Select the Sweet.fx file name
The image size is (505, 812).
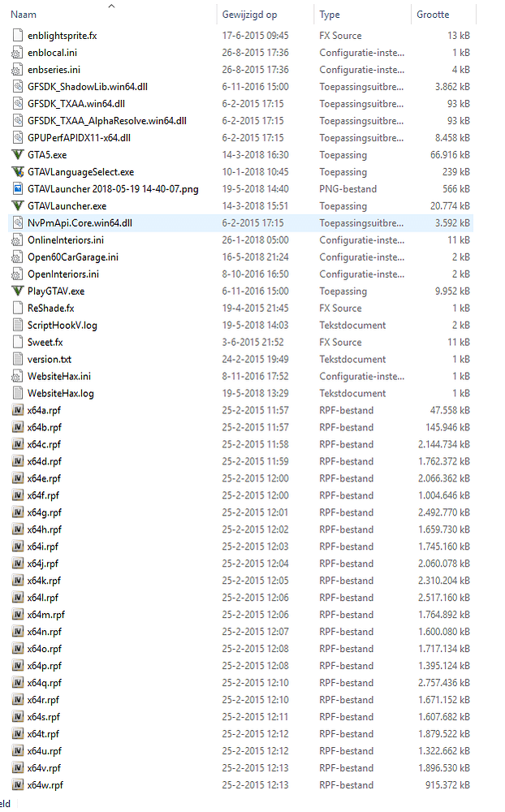coord(45,343)
